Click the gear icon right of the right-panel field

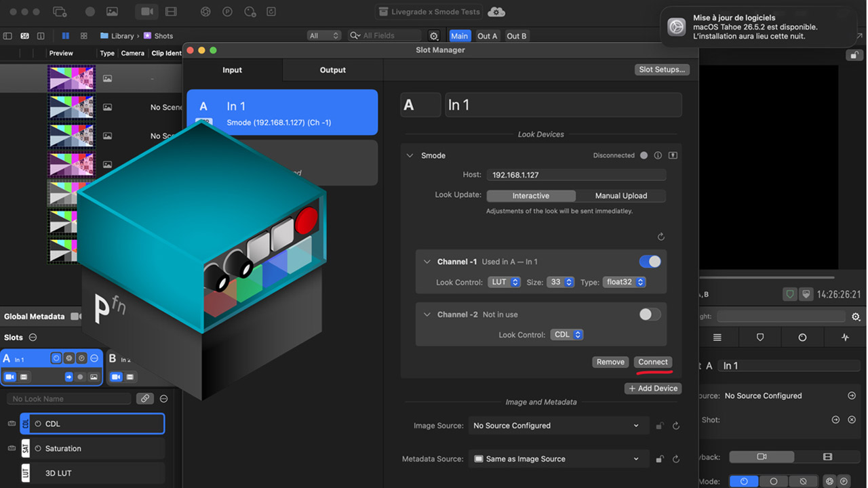(x=856, y=317)
